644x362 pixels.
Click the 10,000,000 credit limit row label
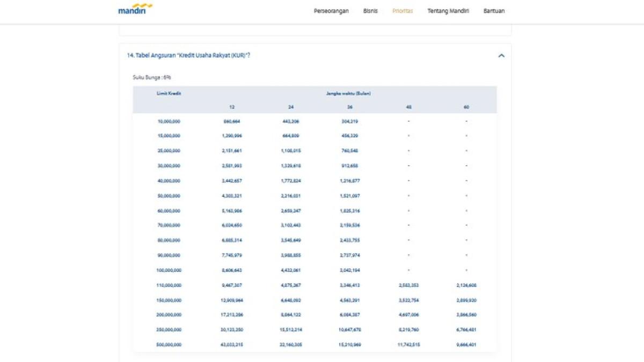pos(169,121)
